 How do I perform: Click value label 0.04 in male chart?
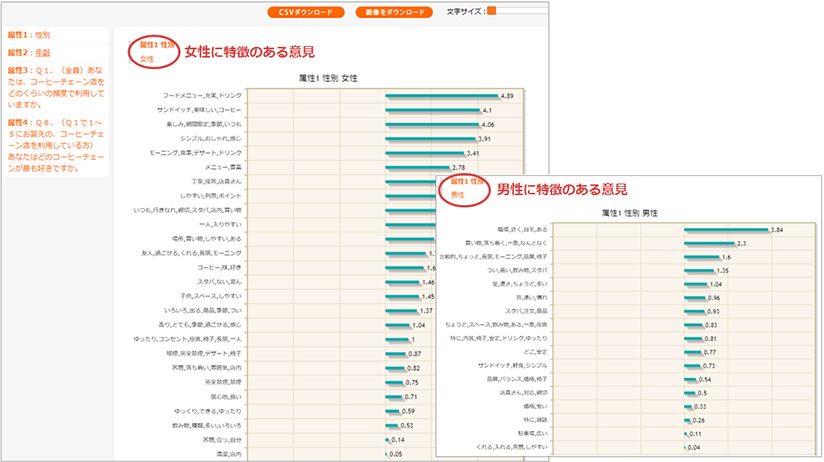coord(694,448)
